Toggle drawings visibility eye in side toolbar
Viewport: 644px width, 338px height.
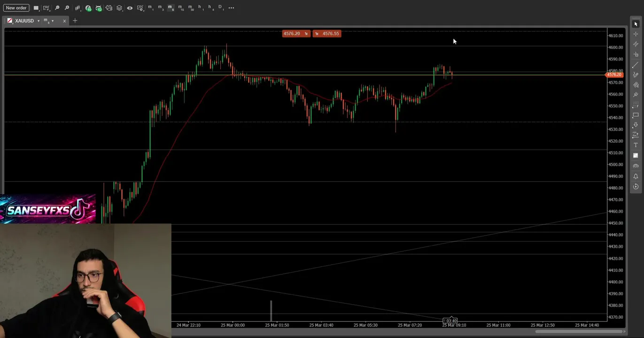point(636,166)
